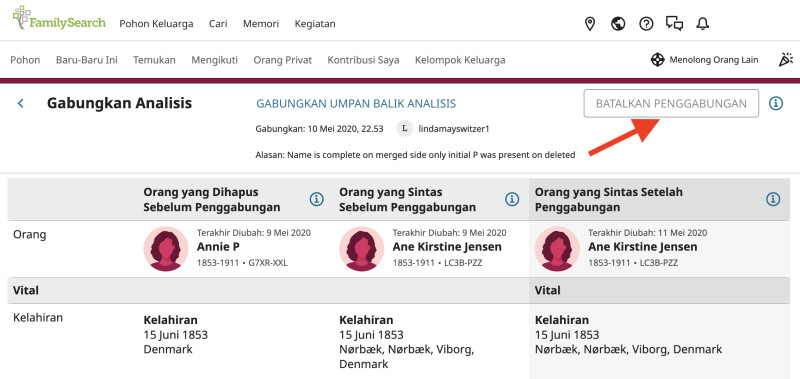Click the Orang row label

tap(30, 235)
